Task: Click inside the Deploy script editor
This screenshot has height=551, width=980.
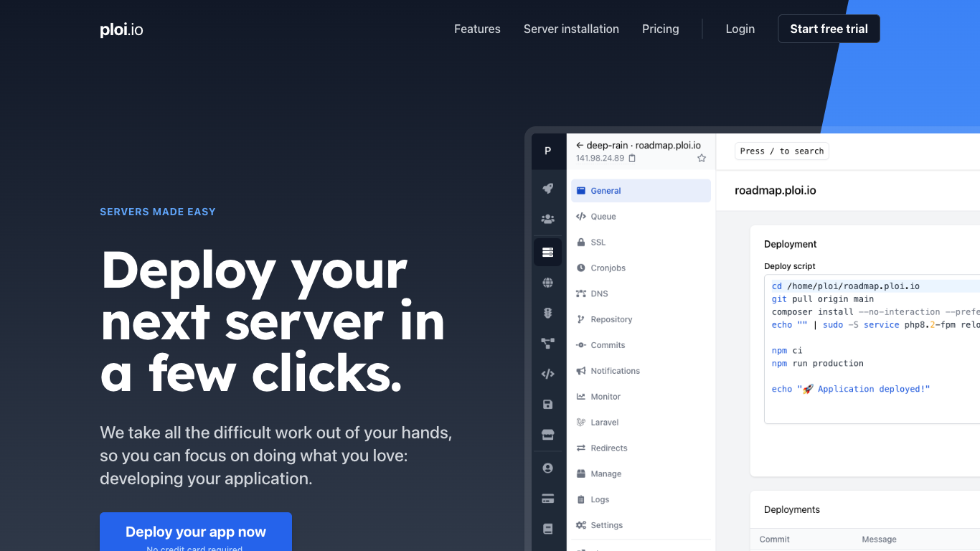Action: click(x=872, y=349)
